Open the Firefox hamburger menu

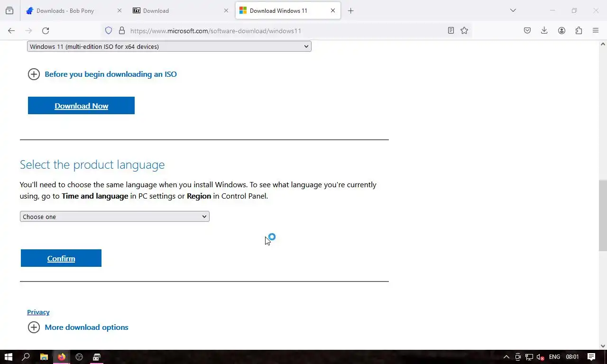click(596, 30)
